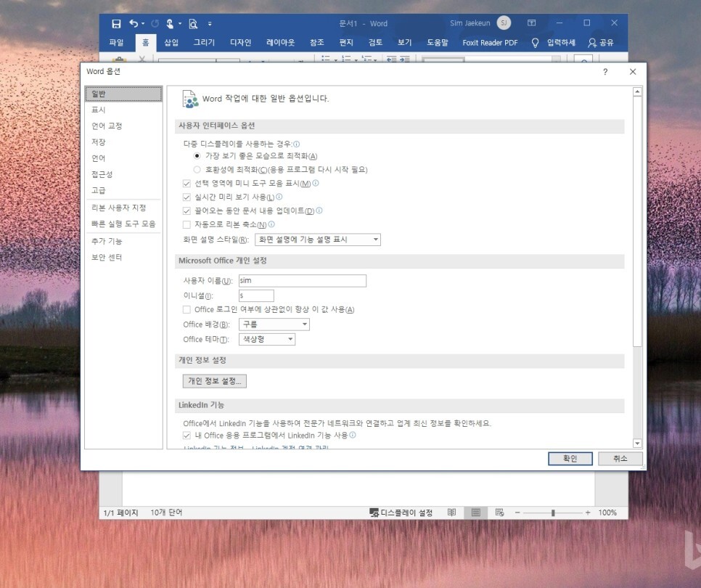The width and height of the screenshot is (701, 588).
Task: Select 언어 교정 category
Action: 123,126
